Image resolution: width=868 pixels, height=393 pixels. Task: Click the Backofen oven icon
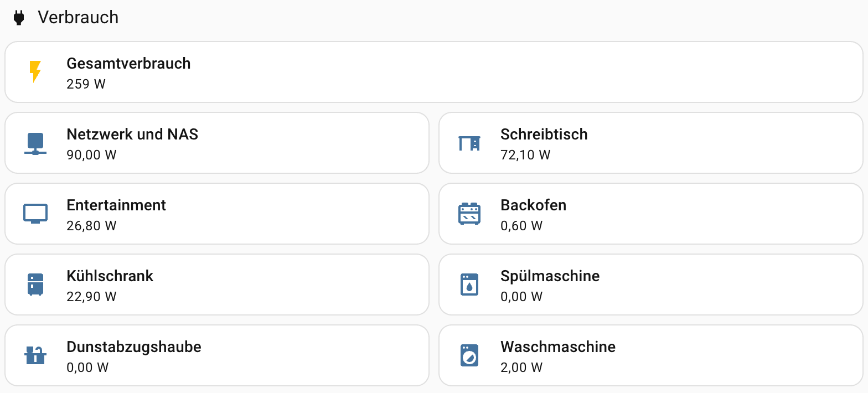pyautogui.click(x=469, y=214)
